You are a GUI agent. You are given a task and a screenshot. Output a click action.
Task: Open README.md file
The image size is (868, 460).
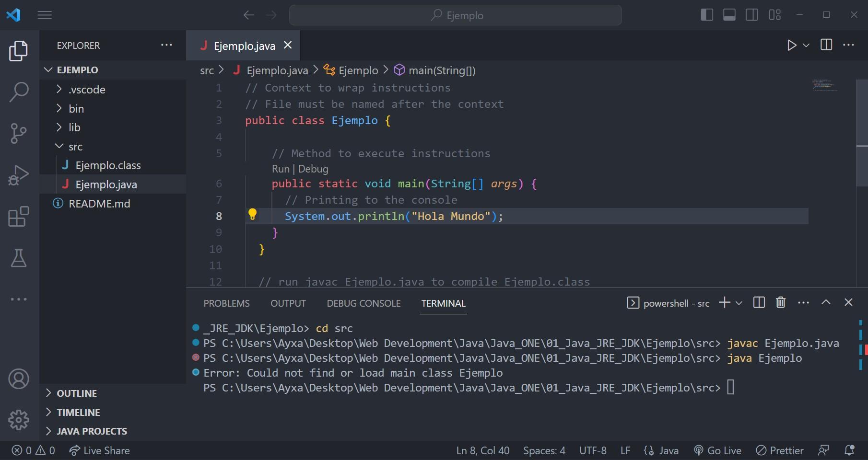coord(113,204)
